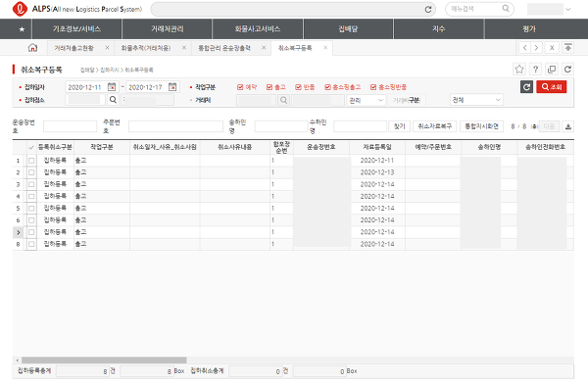Close the 거래처출고현황 tab
Screen dimensions: 588x385
(x=107, y=48)
